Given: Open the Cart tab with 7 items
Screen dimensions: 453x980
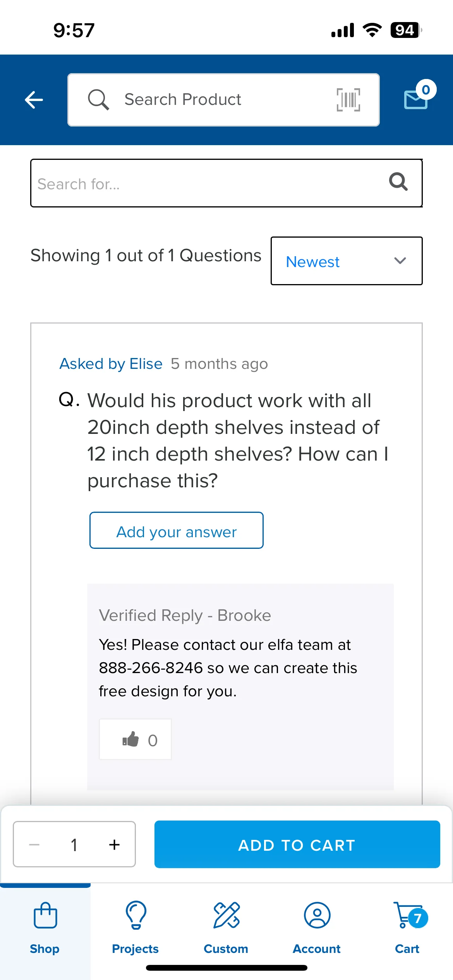Looking at the screenshot, I should (407, 928).
